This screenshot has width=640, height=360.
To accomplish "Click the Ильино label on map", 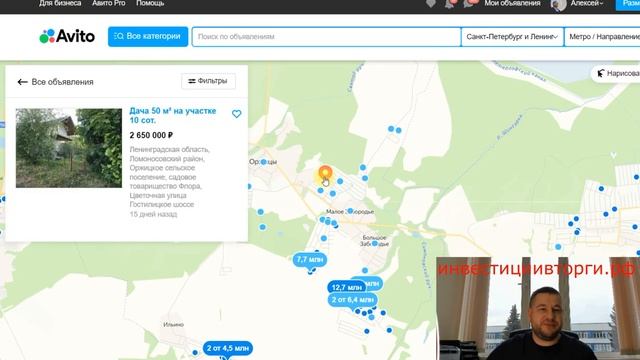I will pos(173,325).
